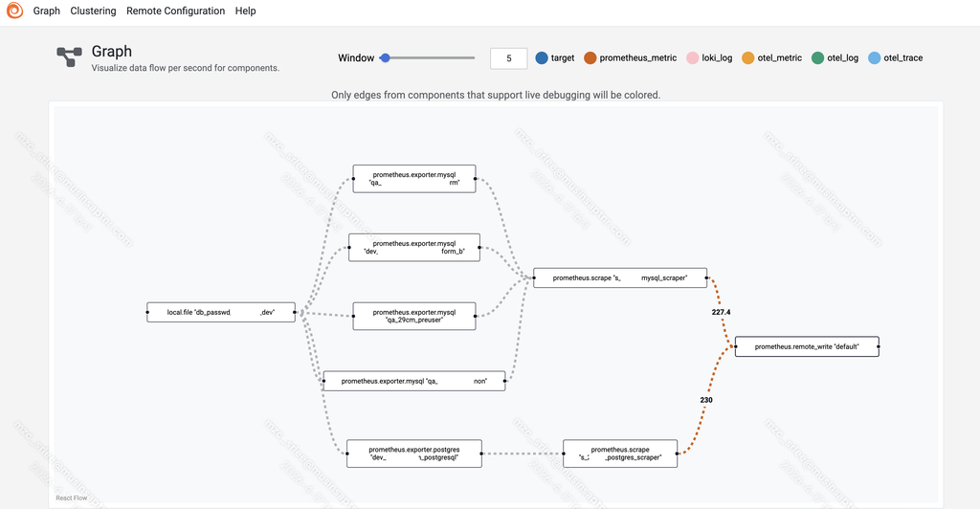
Task: Click the orange prometheus_metric legend dot
Action: [590, 58]
